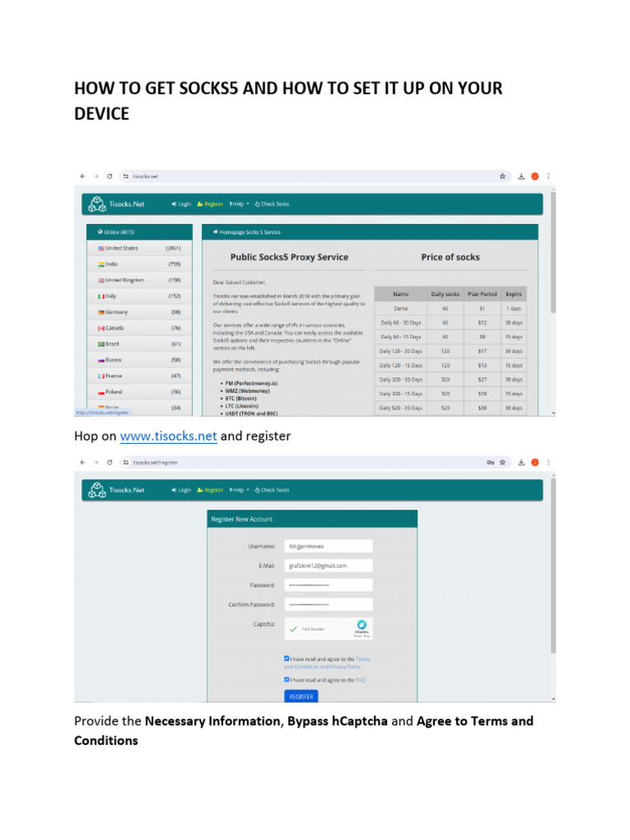Select Poland in the online countries list

click(139, 392)
